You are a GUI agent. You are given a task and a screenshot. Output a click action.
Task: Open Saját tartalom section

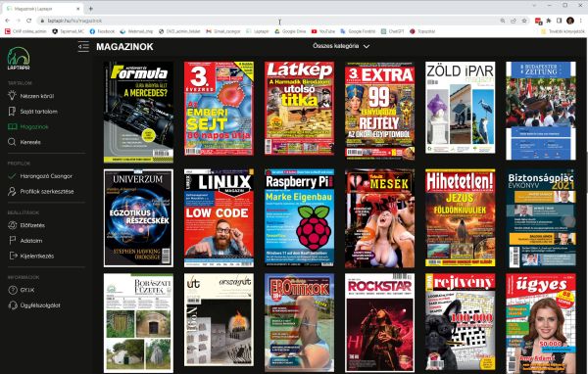pyautogui.click(x=38, y=112)
